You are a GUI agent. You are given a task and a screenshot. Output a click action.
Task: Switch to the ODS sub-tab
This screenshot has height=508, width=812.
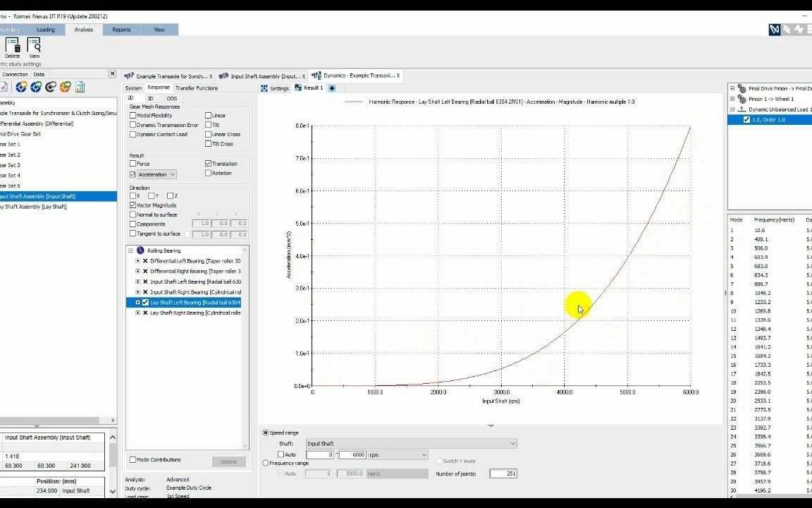(x=172, y=99)
